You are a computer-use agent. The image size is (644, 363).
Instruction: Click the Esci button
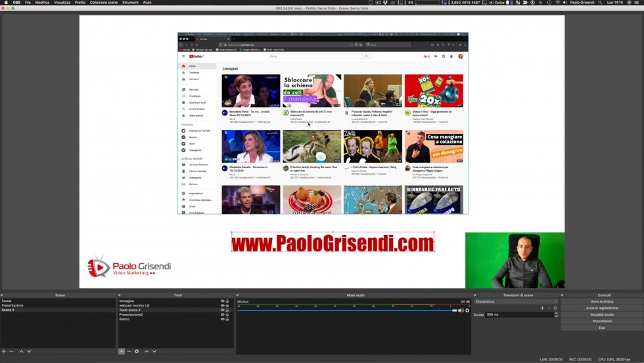point(602,328)
